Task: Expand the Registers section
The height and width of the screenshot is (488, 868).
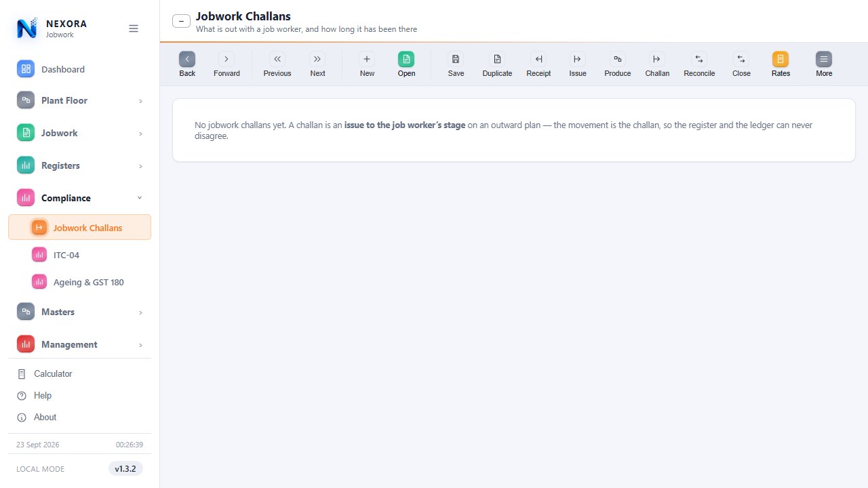Action: (x=79, y=165)
